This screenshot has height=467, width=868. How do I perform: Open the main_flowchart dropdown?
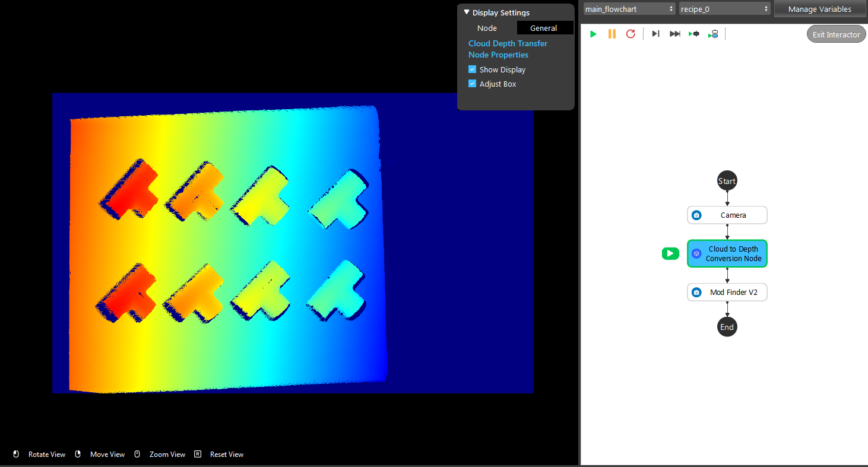pyautogui.click(x=629, y=9)
